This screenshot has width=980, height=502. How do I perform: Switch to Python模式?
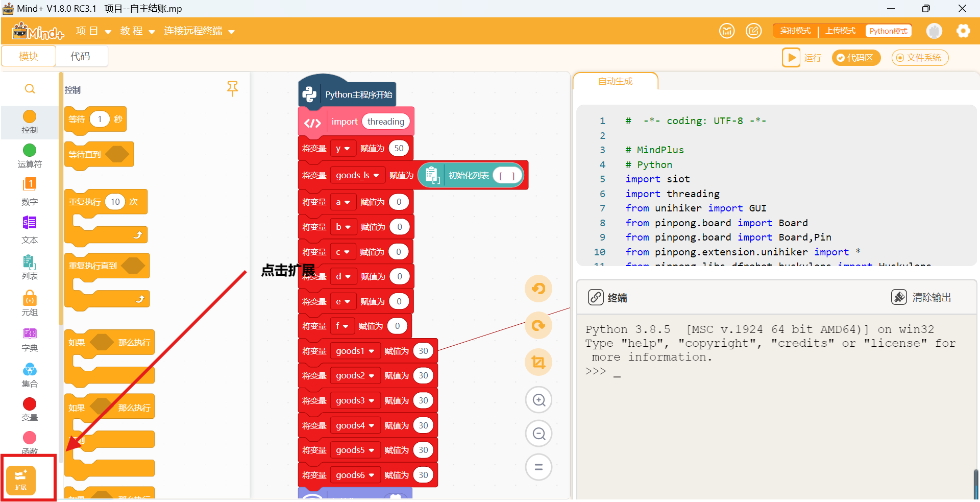(888, 31)
